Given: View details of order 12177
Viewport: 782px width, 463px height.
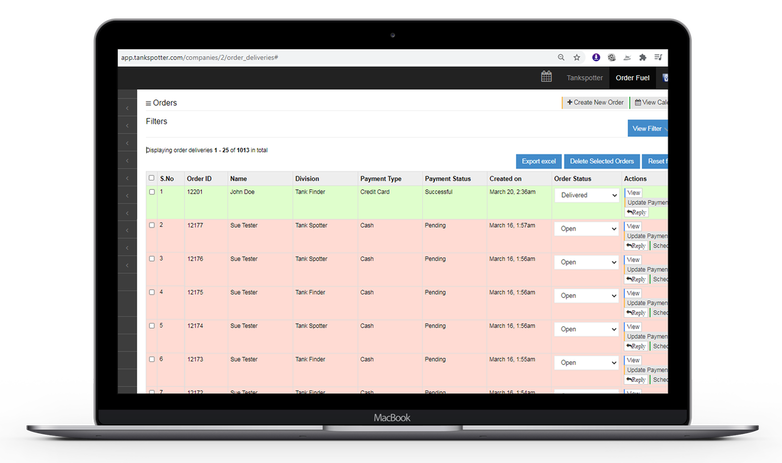Looking at the screenshot, I should coord(633,226).
